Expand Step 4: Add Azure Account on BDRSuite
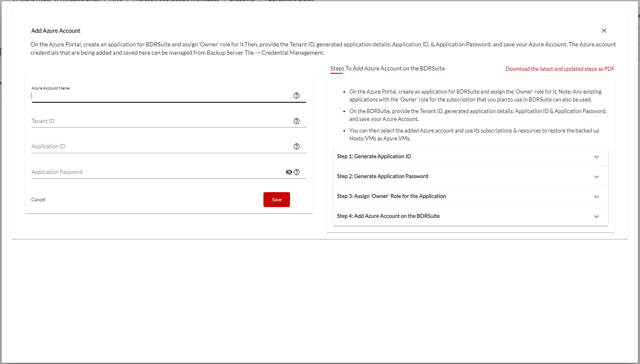The width and height of the screenshot is (640, 364). pos(470,216)
